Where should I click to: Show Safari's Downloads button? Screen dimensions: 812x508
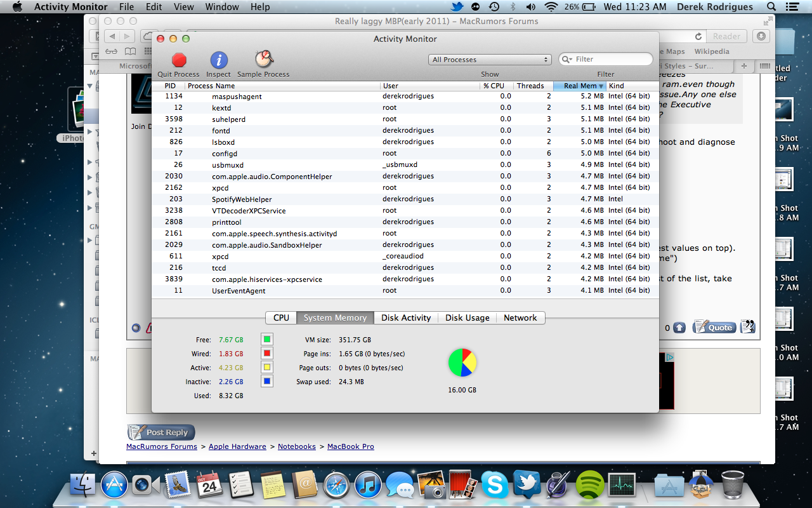click(762, 36)
